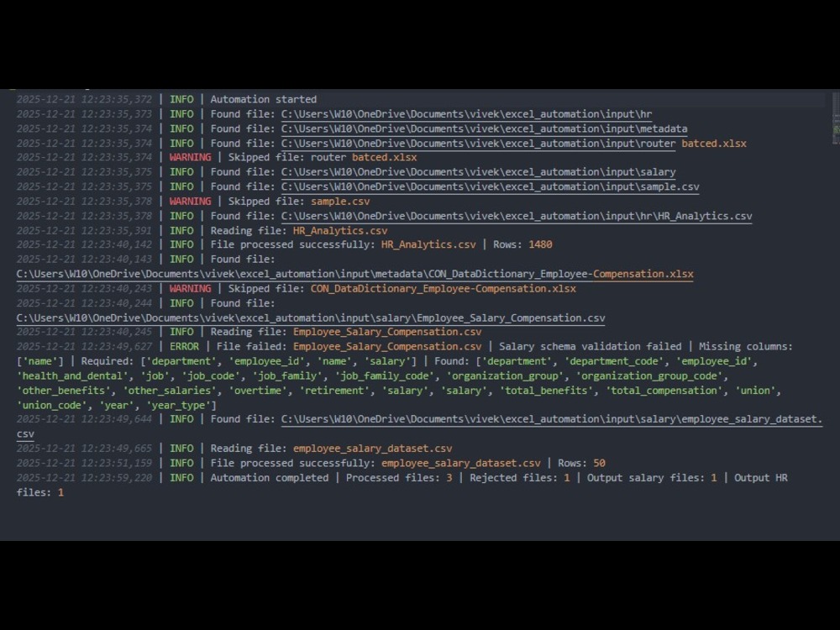Click 'employee_salary_dataset.csv' in Reading file line

coord(372,449)
